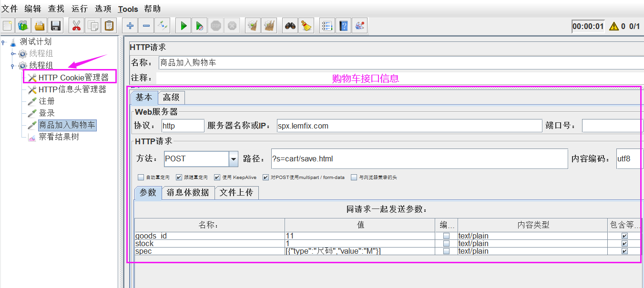Click the Save floppy disk icon
Image resolution: width=644 pixels, height=288 pixels.
pyautogui.click(x=56, y=26)
